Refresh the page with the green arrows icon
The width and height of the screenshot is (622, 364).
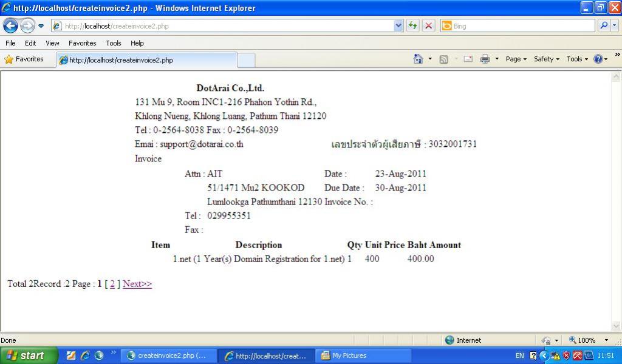413,26
